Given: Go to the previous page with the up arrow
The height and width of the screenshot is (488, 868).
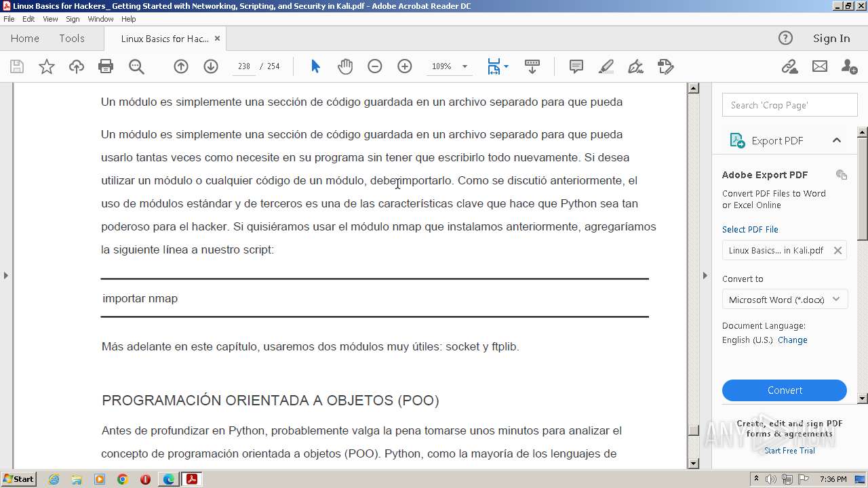Looking at the screenshot, I should [x=181, y=66].
